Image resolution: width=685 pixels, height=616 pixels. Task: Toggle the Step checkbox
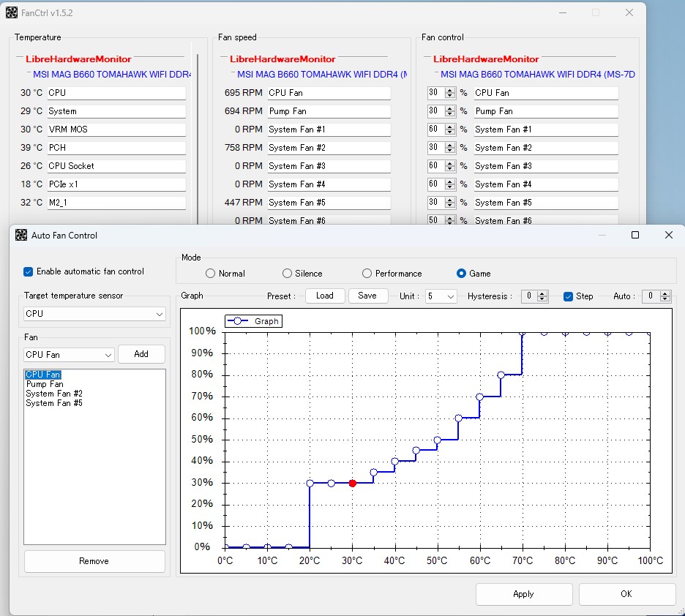pos(568,296)
